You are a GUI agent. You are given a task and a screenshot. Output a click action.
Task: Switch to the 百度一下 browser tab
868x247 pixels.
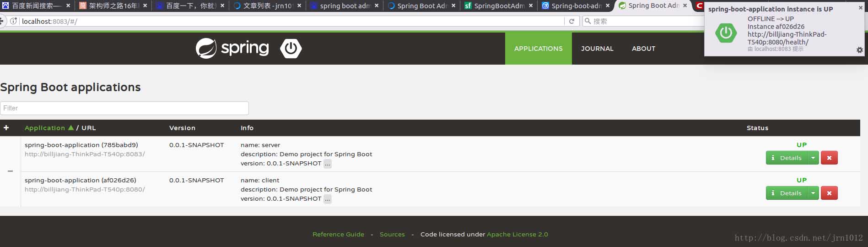tap(190, 5)
